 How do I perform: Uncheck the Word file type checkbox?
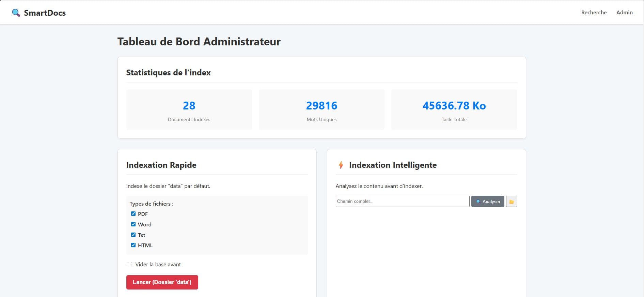point(133,224)
